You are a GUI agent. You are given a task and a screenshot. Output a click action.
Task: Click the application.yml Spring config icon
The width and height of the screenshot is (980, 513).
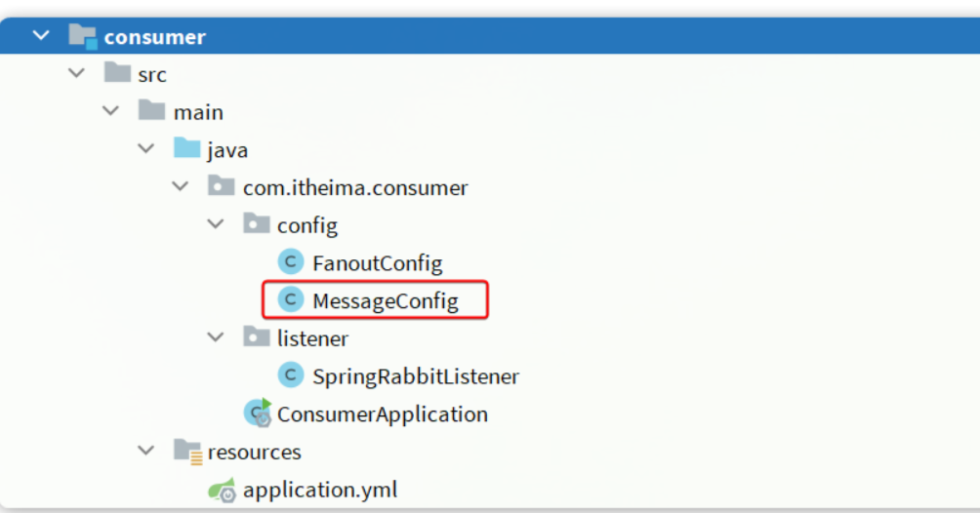point(223,490)
